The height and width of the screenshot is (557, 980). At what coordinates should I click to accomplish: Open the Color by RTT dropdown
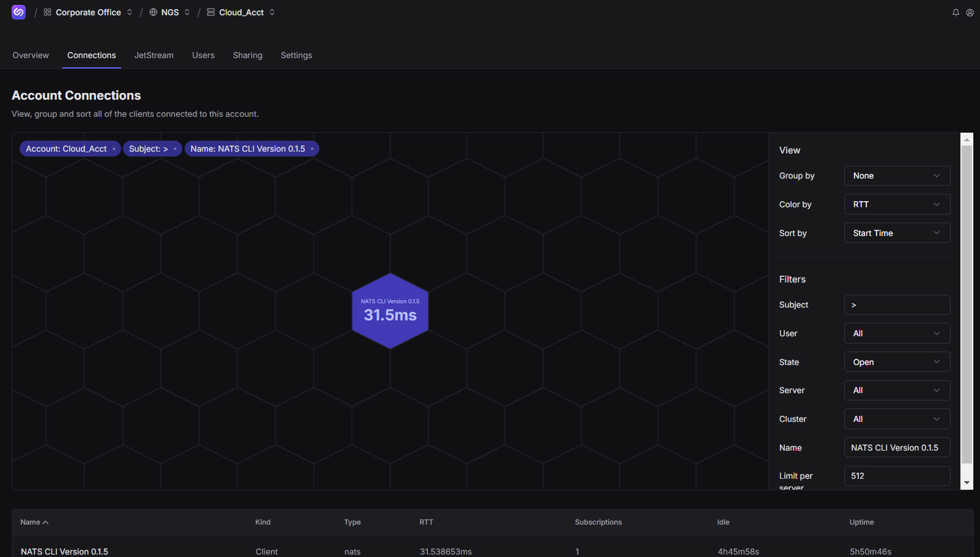point(897,204)
